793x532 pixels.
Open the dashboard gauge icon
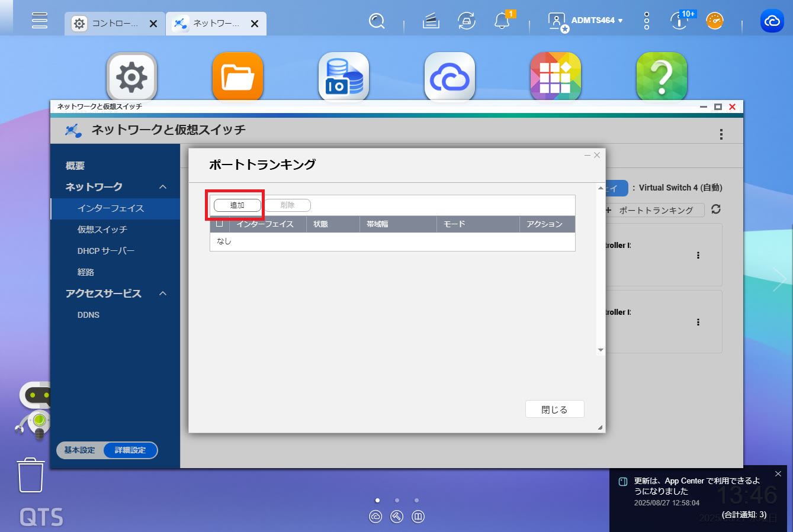[715, 21]
